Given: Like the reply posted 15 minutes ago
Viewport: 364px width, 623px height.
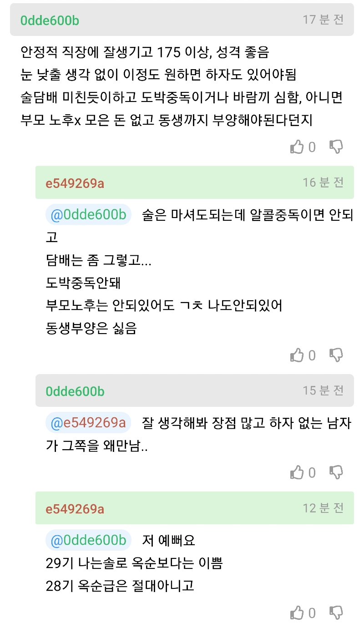Looking at the screenshot, I should [297, 472].
